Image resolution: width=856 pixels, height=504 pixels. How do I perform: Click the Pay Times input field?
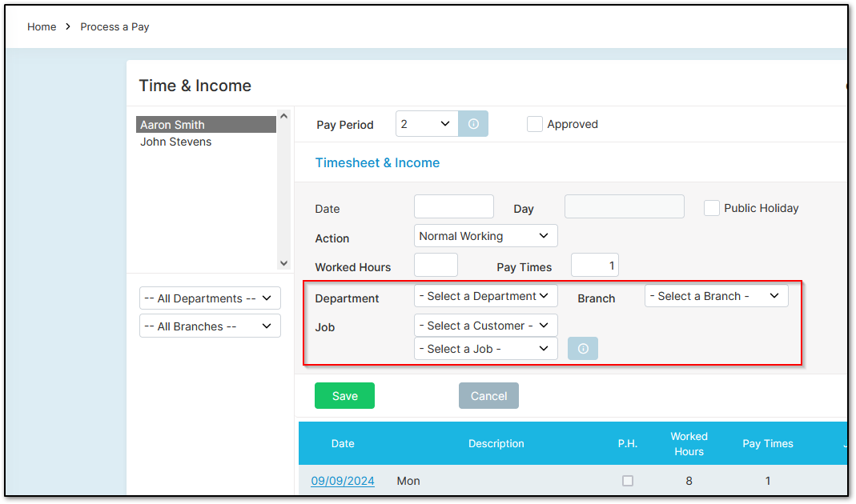[x=594, y=265]
